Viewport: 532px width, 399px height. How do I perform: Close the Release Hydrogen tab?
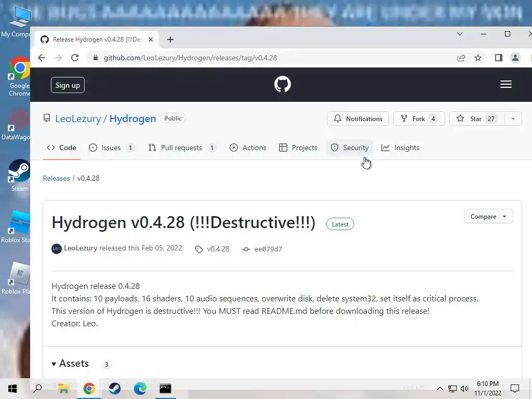[151, 39]
